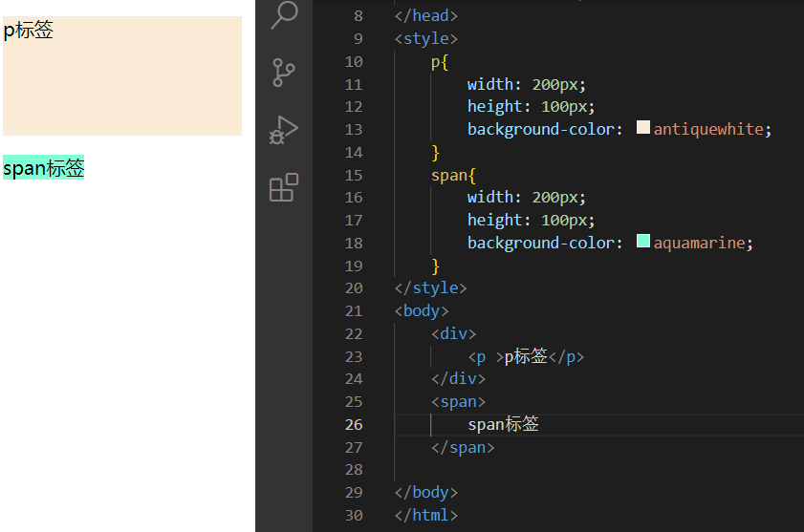Click the closing html tag
Screen dimensions: 804x532
pos(426,515)
